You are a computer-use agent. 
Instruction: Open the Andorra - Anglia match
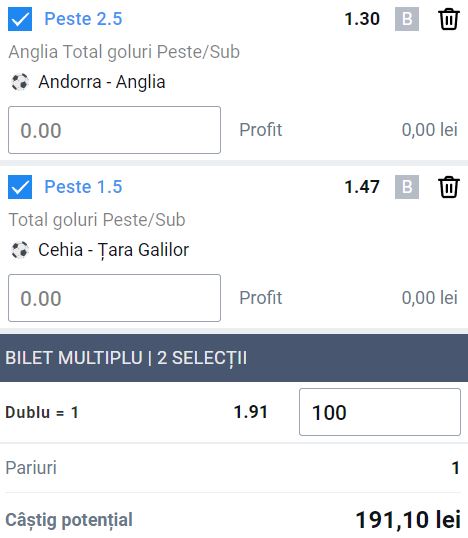tap(102, 82)
